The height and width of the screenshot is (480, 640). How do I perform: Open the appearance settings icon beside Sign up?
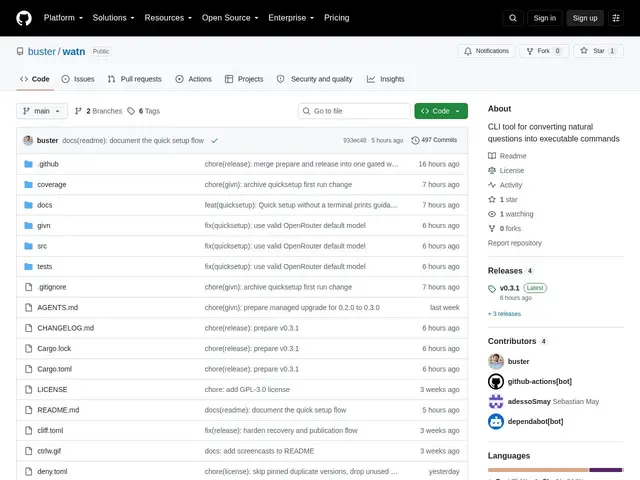[616, 18]
